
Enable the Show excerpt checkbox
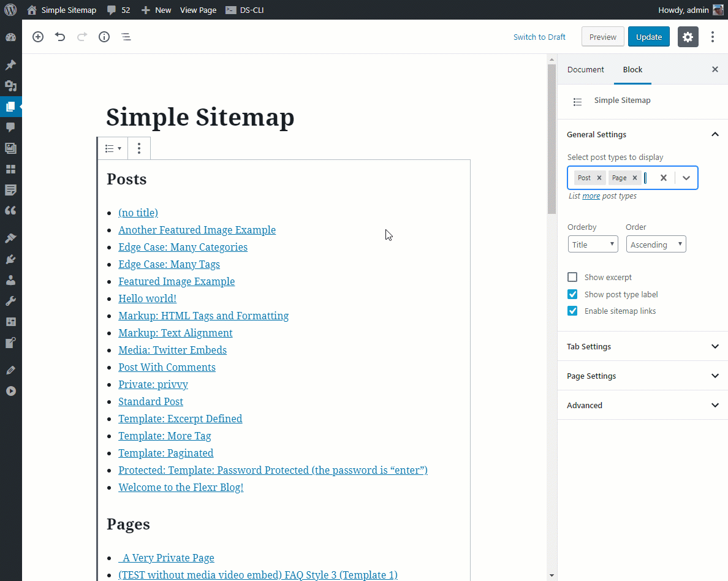572,277
